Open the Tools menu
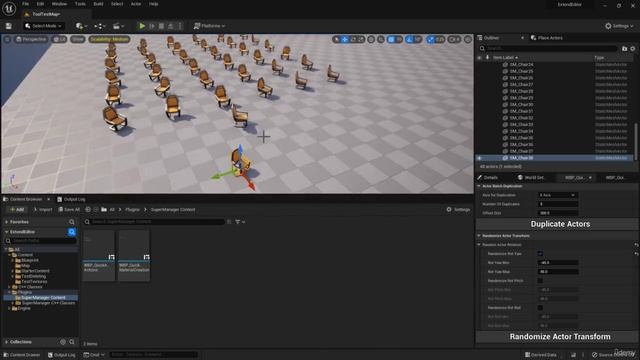The width and height of the screenshot is (640, 360). [80, 4]
